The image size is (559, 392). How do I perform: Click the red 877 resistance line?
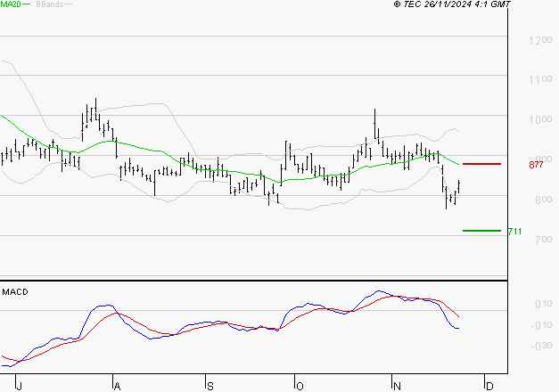pyautogui.click(x=481, y=164)
